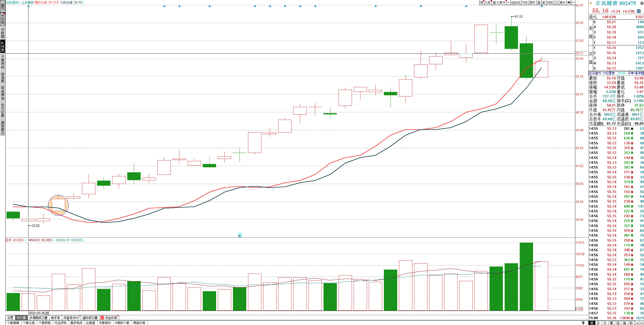Viewport: 644px width, 325px height.
Task: Click the R margin-trading marker beside the stock name
Action: click(x=591, y=3)
